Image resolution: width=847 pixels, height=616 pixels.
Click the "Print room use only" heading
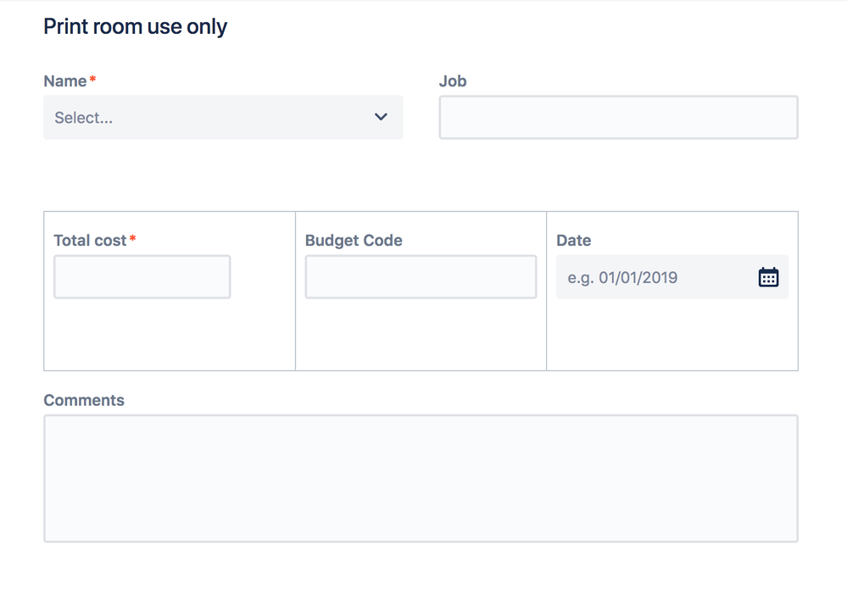pyautogui.click(x=135, y=26)
